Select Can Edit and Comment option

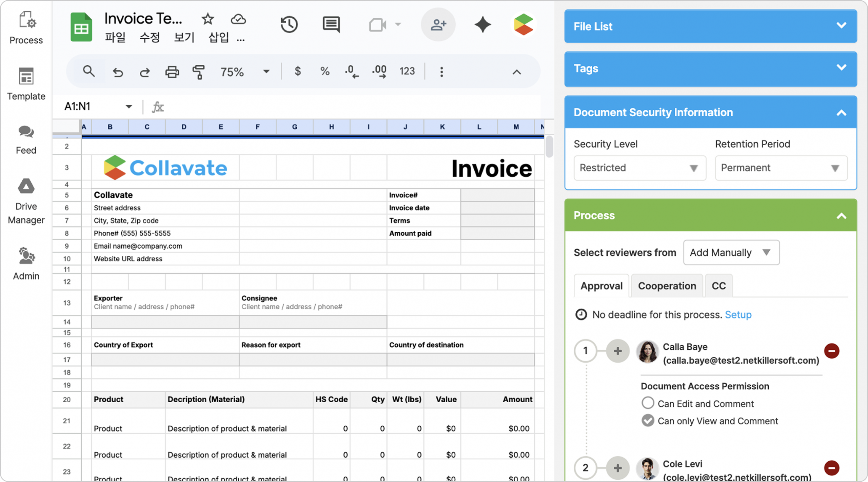click(x=648, y=403)
